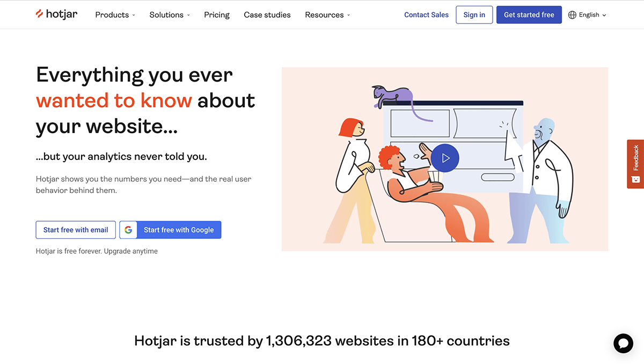Choose Start free with email
Viewport: 644px width, 364px height.
coord(76,230)
